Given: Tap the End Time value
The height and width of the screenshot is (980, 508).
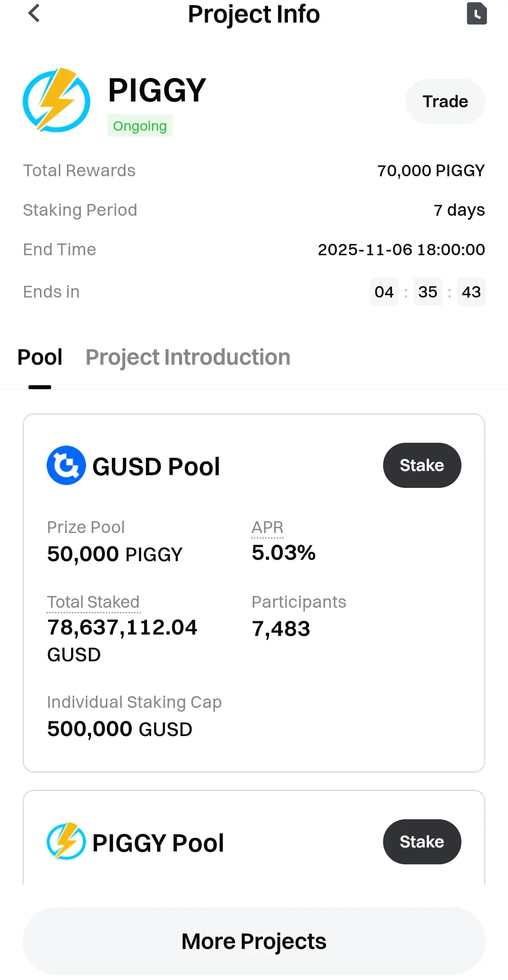Looking at the screenshot, I should (401, 250).
